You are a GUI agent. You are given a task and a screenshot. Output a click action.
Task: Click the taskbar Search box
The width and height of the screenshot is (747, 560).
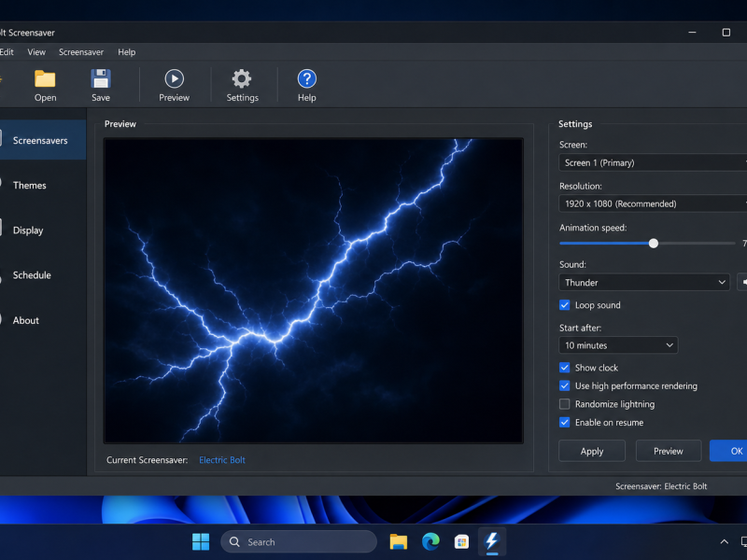(x=299, y=542)
